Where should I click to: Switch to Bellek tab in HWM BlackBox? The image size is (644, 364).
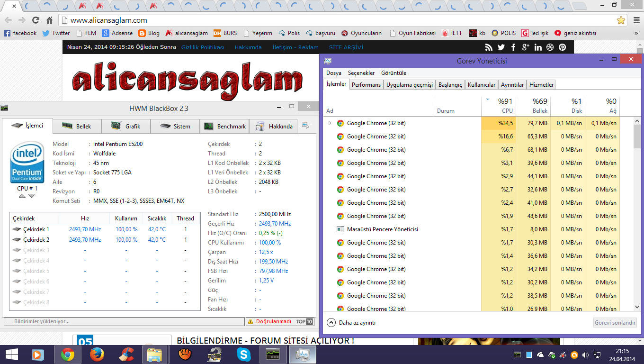click(77, 126)
